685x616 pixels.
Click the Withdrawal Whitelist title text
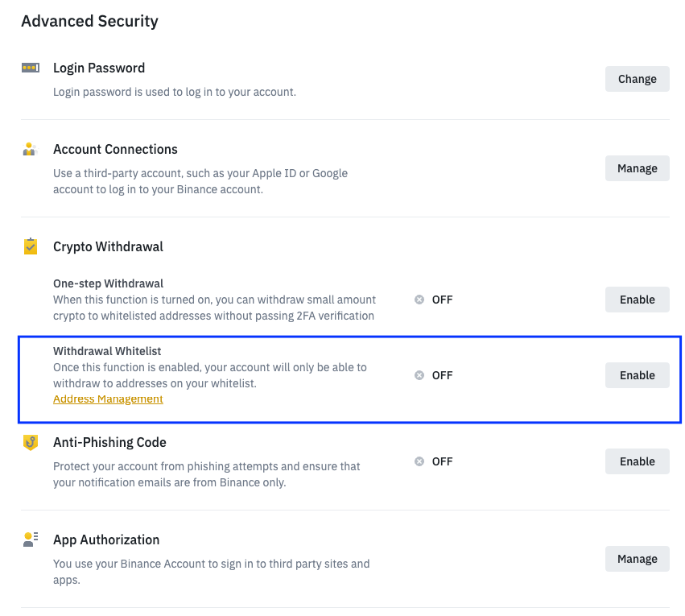tap(107, 351)
